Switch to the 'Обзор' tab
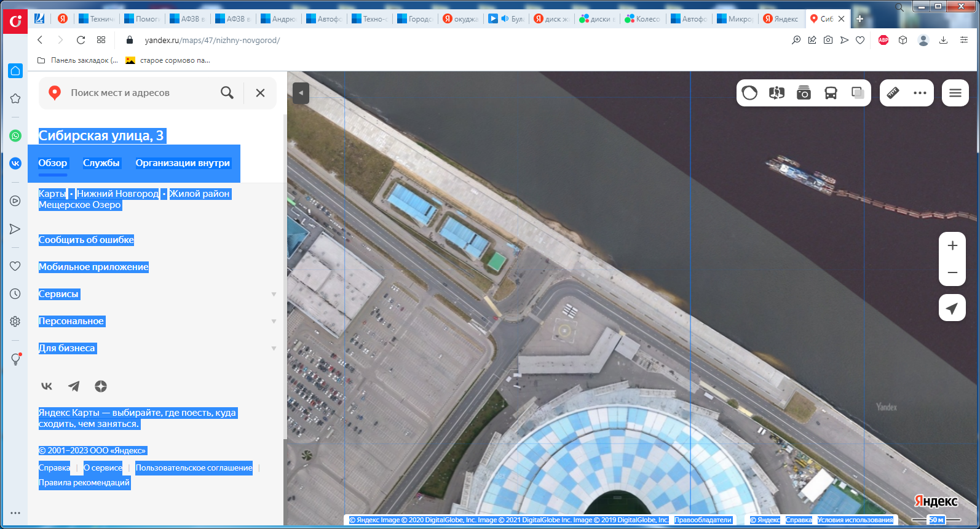 coord(53,163)
